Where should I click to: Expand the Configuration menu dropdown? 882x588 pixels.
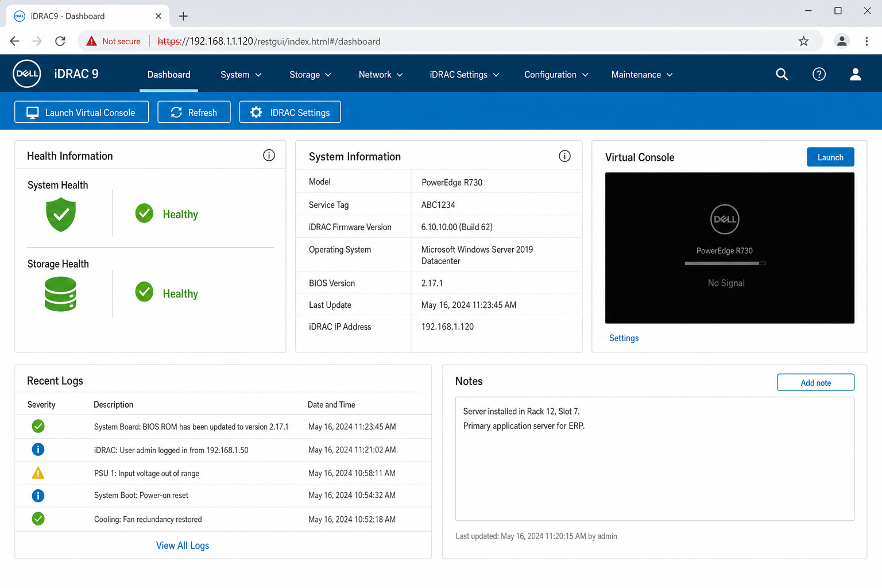tap(556, 75)
